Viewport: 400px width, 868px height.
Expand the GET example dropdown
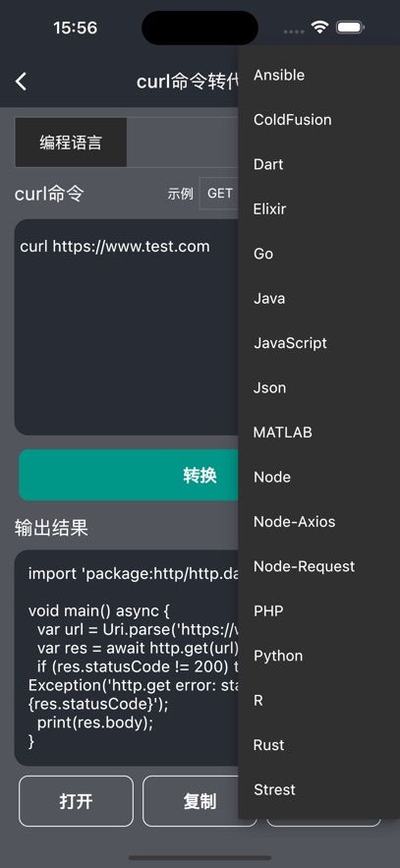(x=219, y=194)
